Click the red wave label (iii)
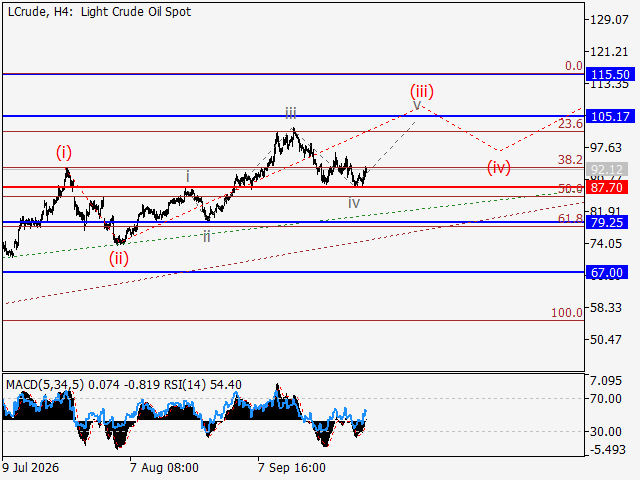Screen dimensions: 640x480 [422, 91]
